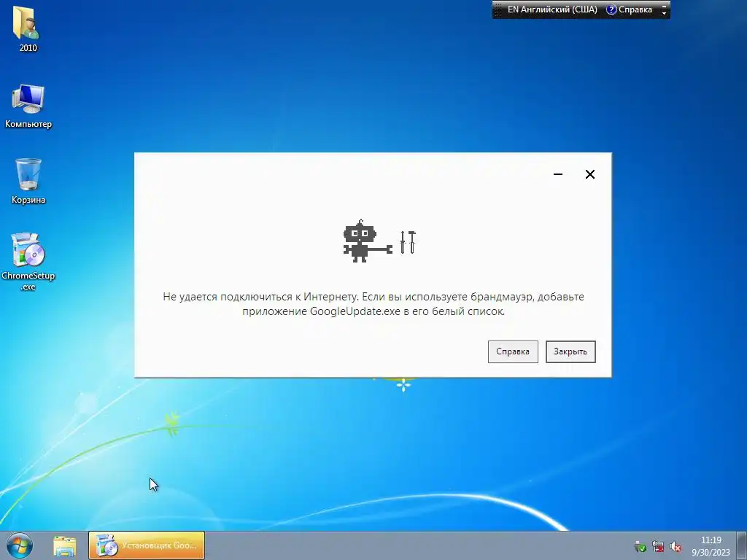Click the muted volume tray icon
Image resolution: width=747 pixels, height=560 pixels.
click(675, 546)
